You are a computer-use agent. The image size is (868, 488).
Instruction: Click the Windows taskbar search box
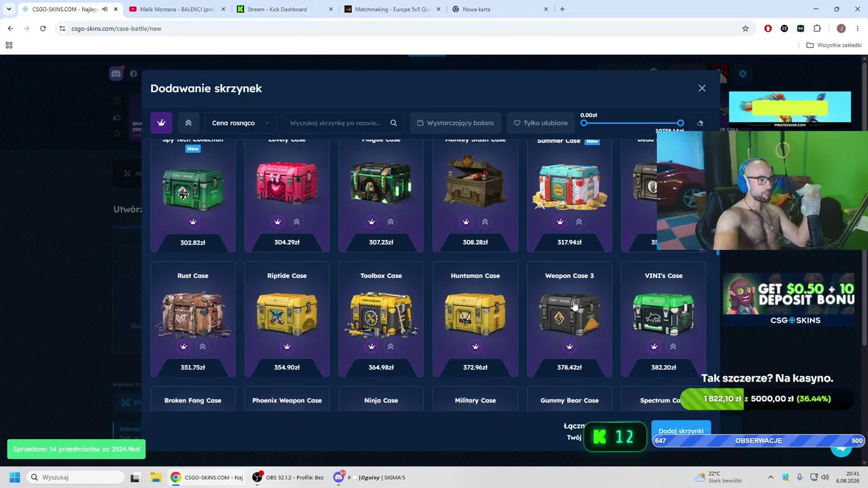click(x=74, y=477)
